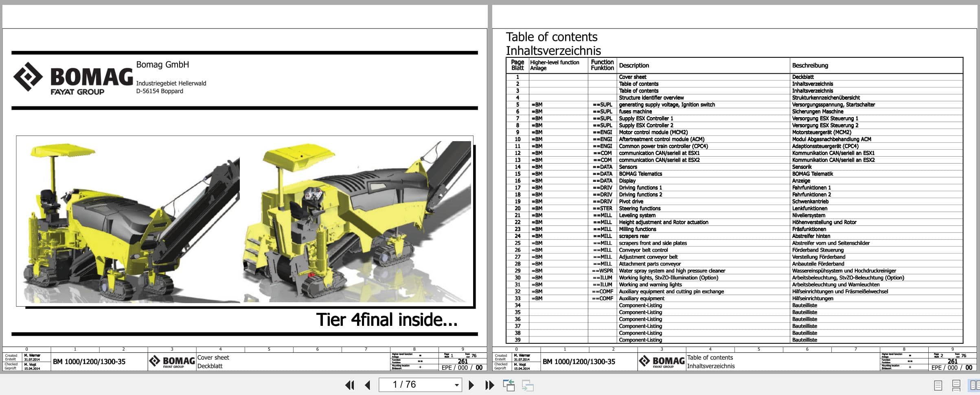Screen dimensions: 980x395
Task: Go to the previous page
Action: [368, 384]
